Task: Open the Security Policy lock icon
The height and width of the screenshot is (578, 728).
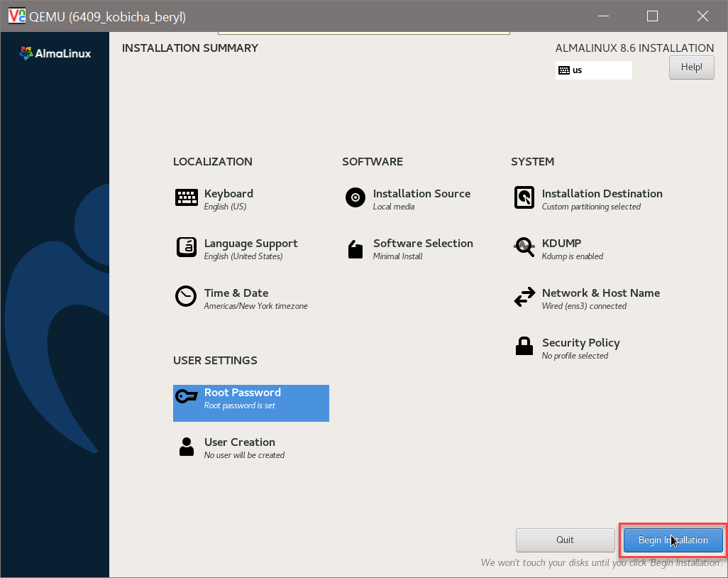Action: [x=524, y=346]
